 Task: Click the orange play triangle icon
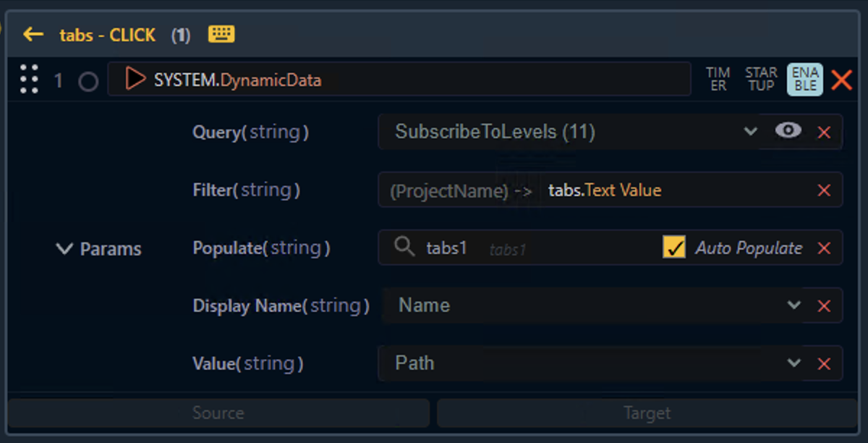coord(135,79)
